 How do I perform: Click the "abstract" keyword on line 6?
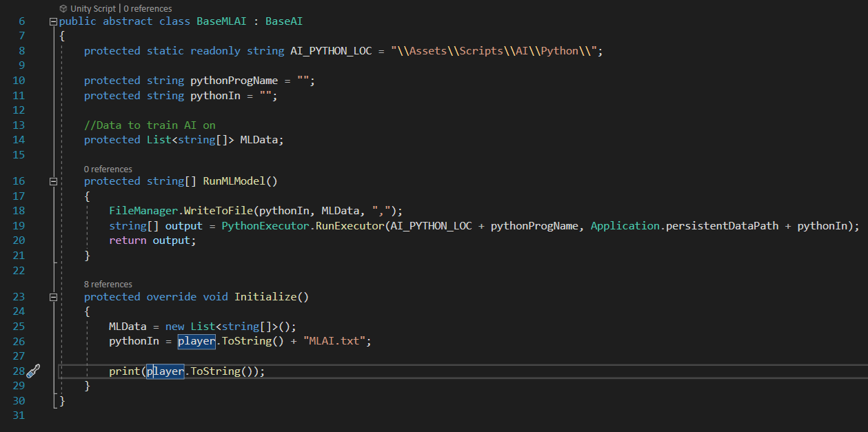click(x=128, y=21)
